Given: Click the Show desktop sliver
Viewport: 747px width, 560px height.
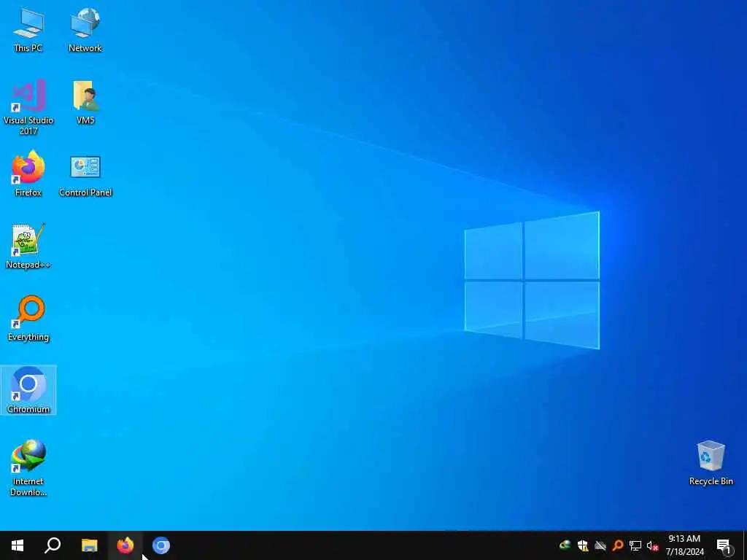Looking at the screenshot, I should (x=745, y=545).
